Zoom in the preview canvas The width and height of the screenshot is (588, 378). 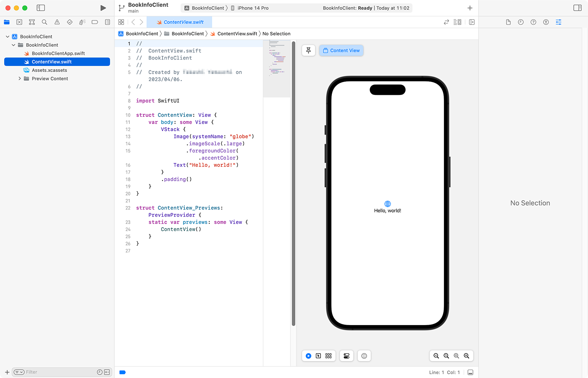click(x=467, y=356)
